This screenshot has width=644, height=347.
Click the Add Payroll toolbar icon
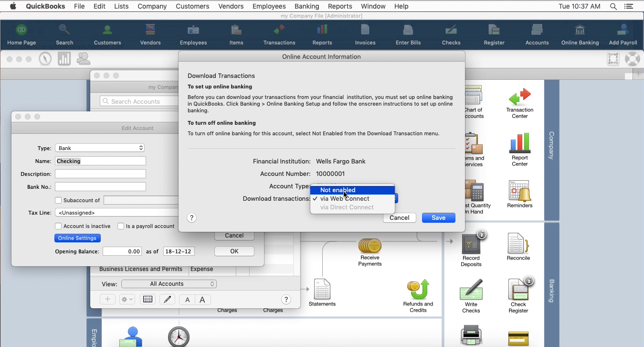click(623, 34)
